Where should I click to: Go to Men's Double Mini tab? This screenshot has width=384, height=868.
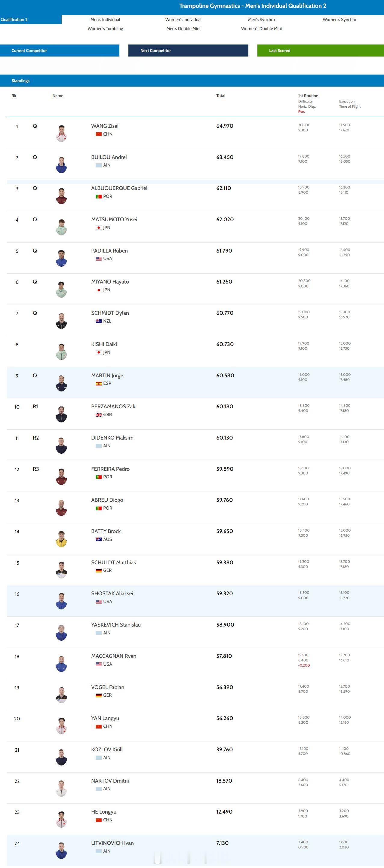pos(183,29)
